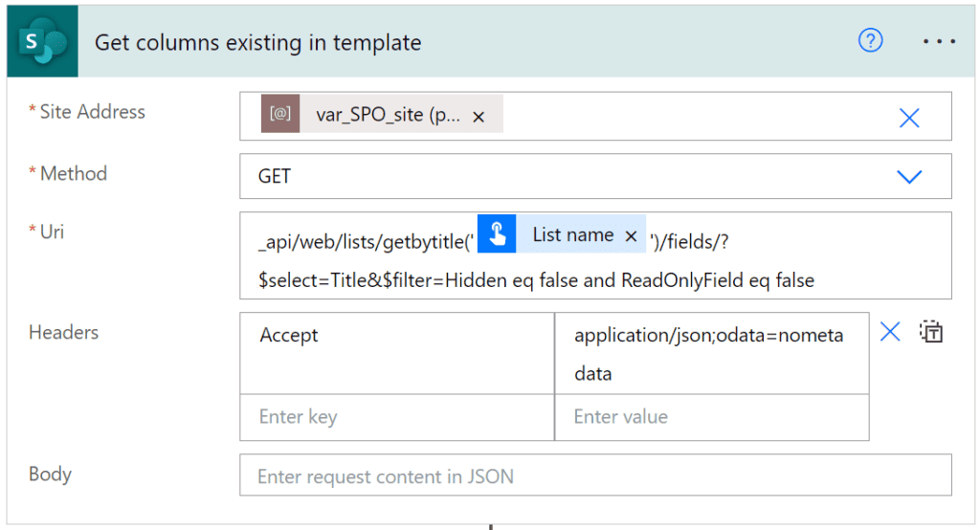Click the 'Get columns existing in template' title
This screenshot has height=530, width=980.
tap(257, 42)
